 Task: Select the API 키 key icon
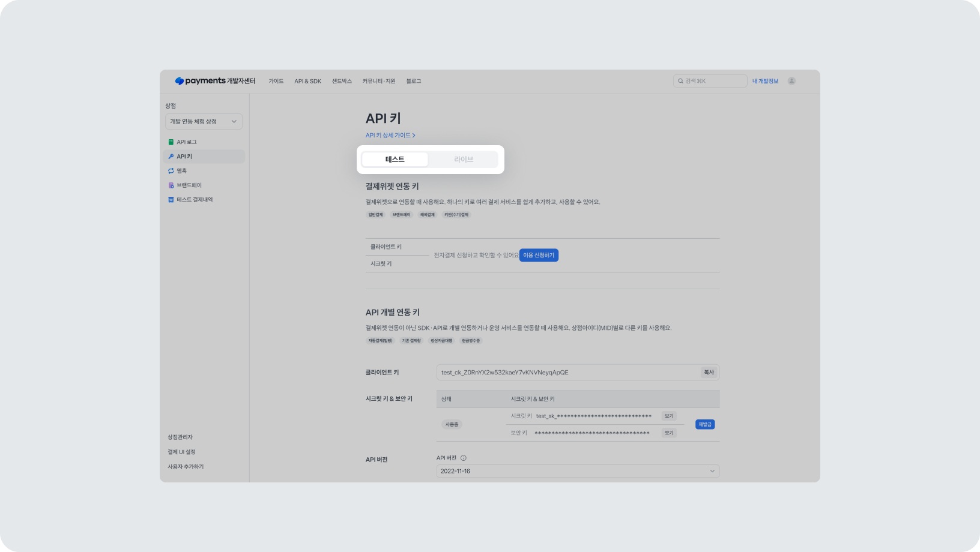pos(171,157)
